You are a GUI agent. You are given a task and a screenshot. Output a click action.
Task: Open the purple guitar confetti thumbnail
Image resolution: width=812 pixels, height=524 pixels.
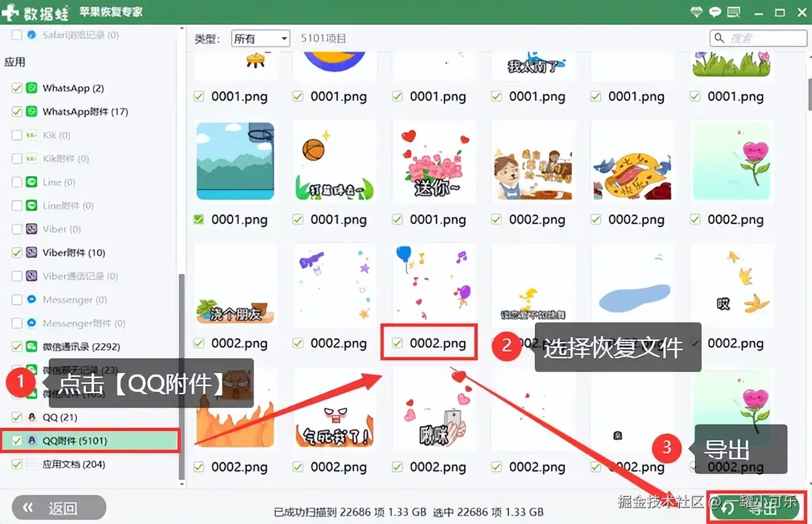[335, 285]
